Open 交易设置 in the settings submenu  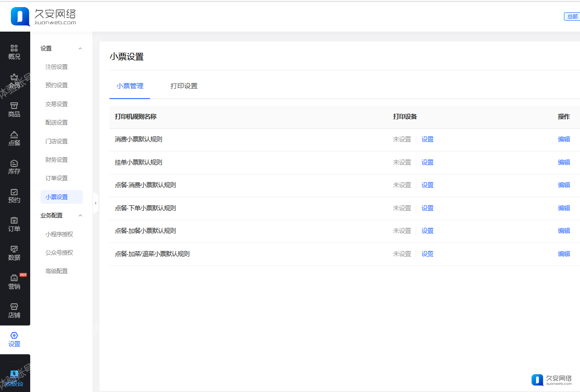57,104
